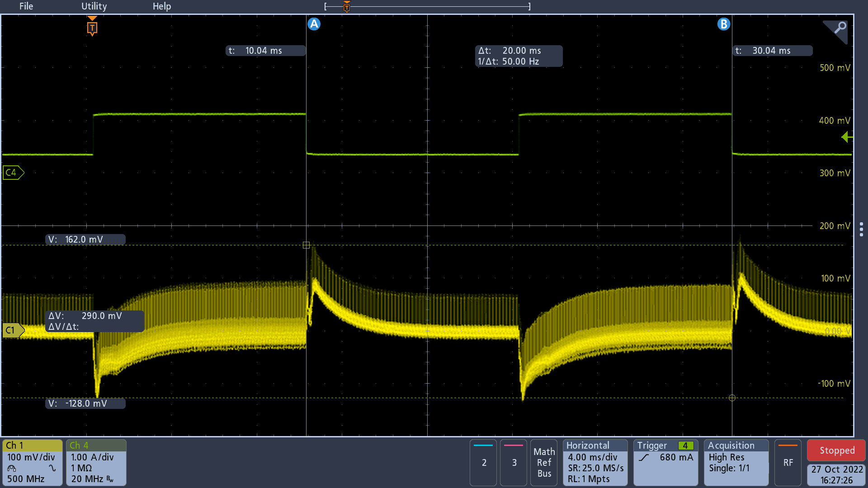868x488 pixels.
Task: Click the waveform overview trigger marker at top
Action: [347, 6]
